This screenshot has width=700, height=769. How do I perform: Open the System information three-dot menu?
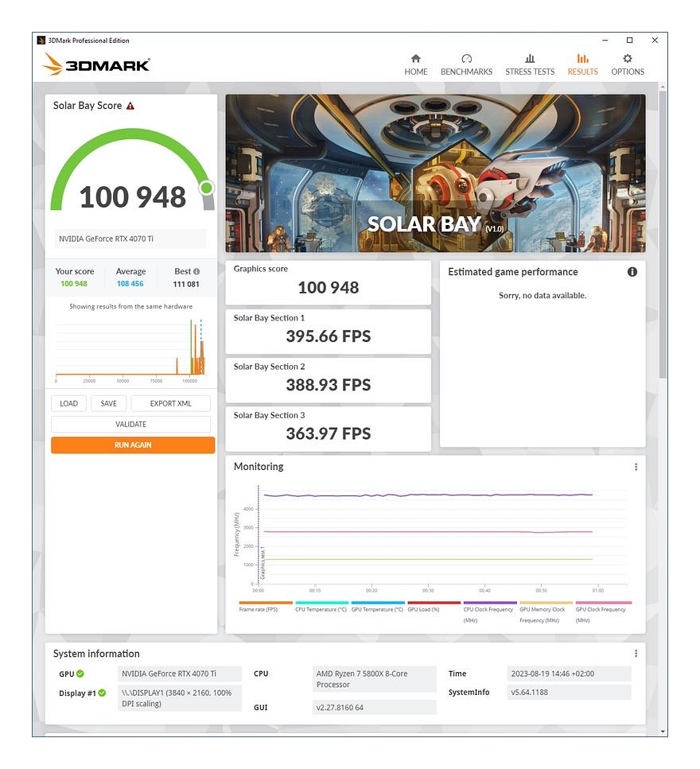[636, 653]
